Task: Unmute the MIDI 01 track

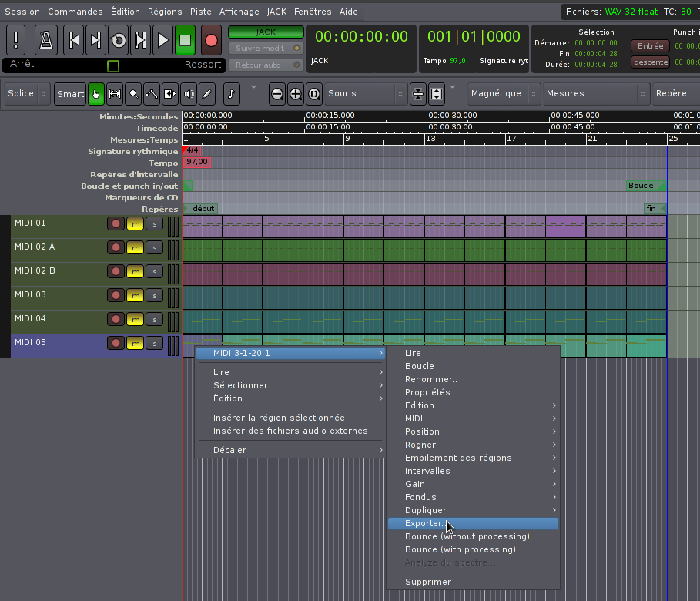Action: (135, 223)
